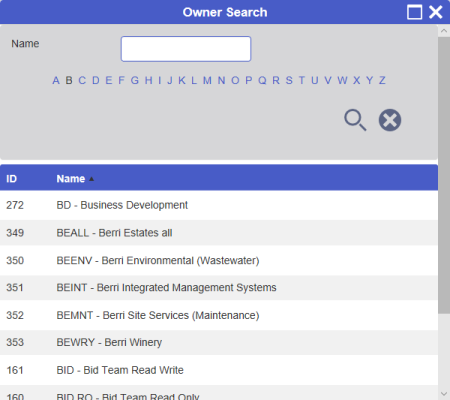Filter owners by letter E

pos(109,80)
